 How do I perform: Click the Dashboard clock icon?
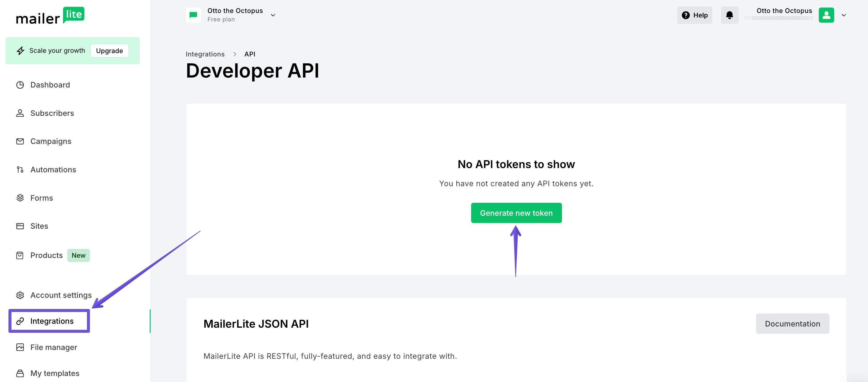[20, 85]
